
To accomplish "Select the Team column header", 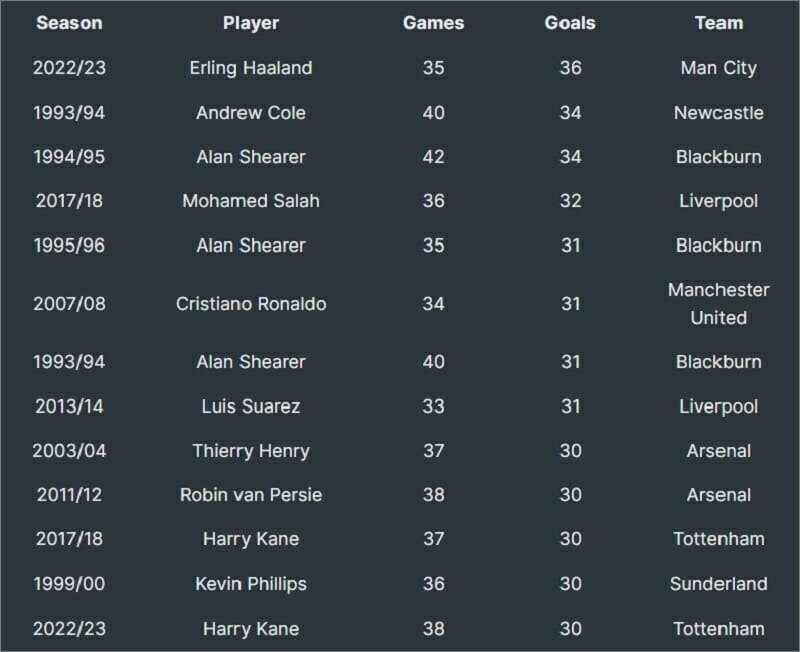I will 718,23.
